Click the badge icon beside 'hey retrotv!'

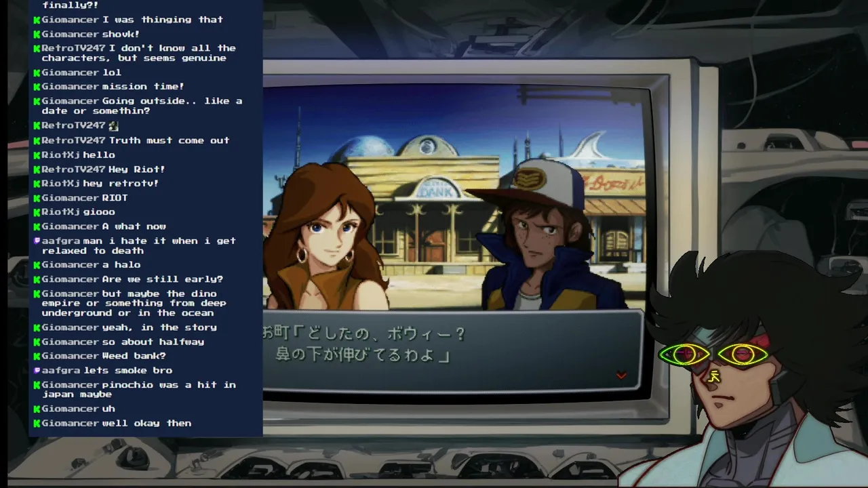pyautogui.click(x=37, y=184)
